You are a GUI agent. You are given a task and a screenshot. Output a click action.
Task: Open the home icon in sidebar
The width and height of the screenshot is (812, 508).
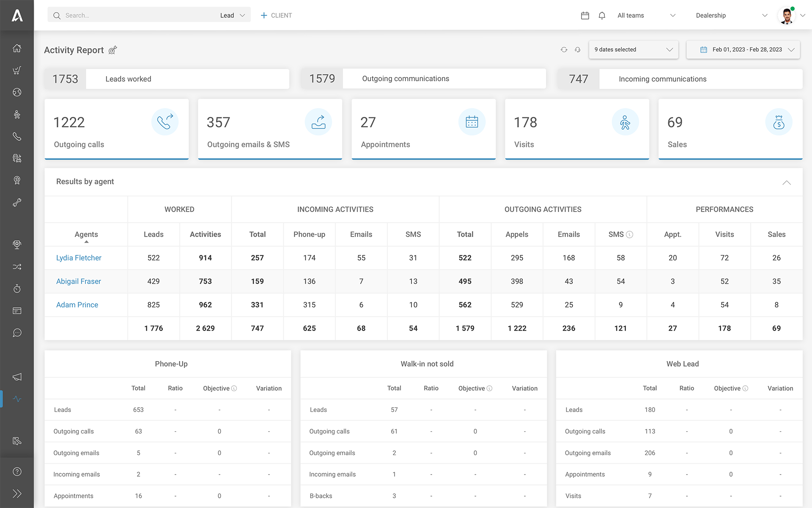click(17, 48)
